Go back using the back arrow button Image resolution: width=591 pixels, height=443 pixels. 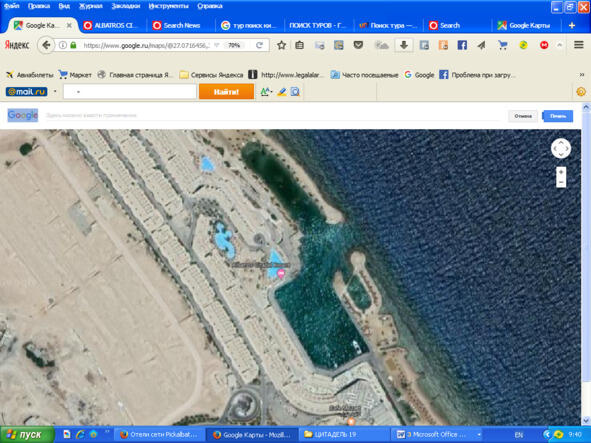click(46, 45)
